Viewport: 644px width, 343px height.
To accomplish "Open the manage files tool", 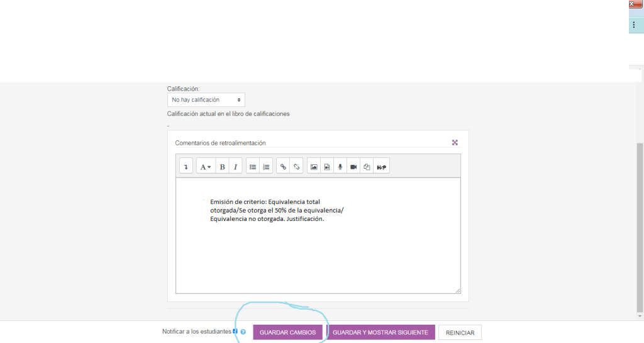I will pyautogui.click(x=367, y=167).
